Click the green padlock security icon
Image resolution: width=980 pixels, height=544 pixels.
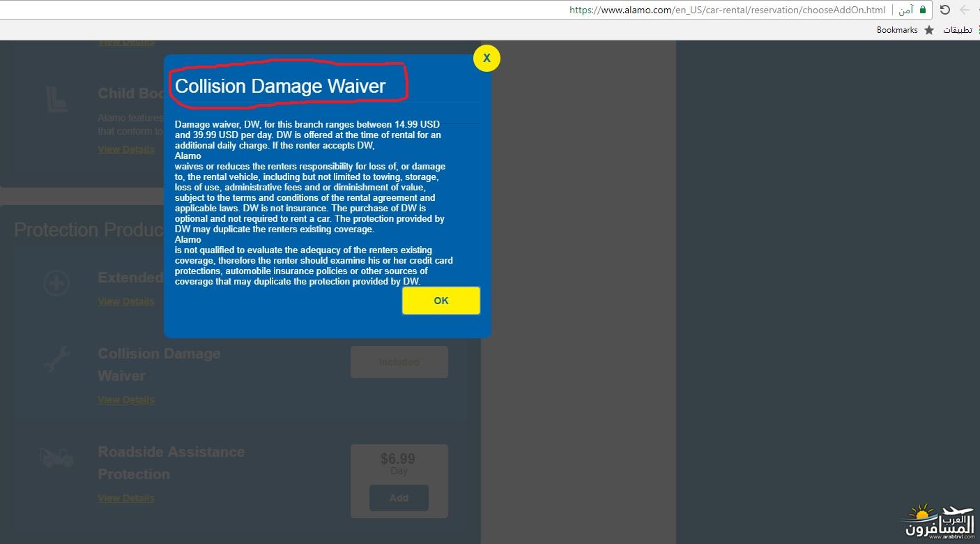[x=923, y=10]
